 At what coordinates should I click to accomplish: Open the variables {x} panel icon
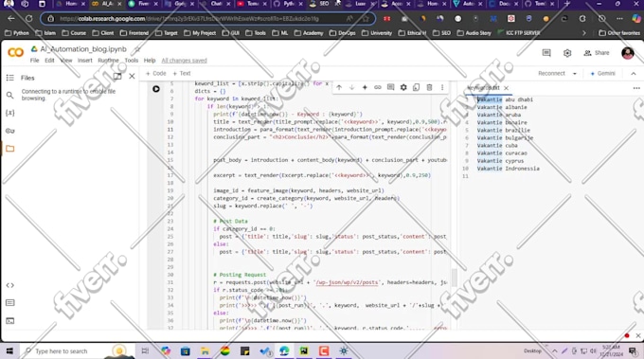[x=9, y=113]
